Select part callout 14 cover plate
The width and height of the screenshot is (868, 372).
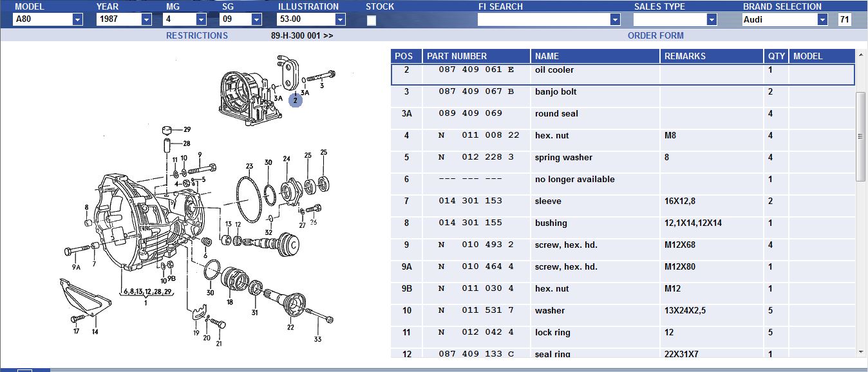(x=95, y=332)
